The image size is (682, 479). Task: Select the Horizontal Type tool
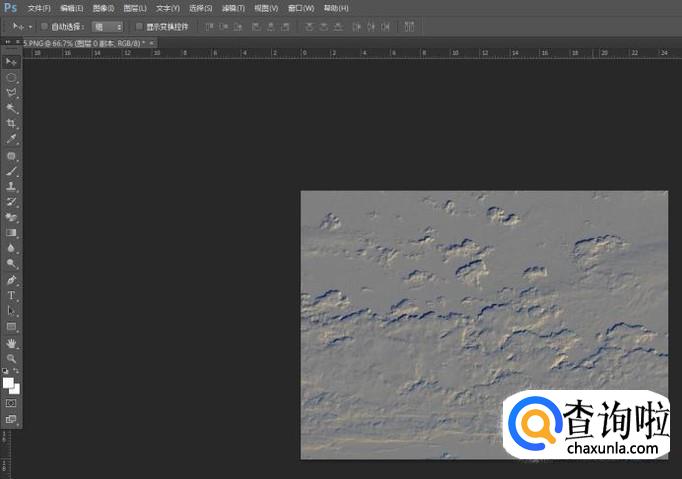[12, 296]
